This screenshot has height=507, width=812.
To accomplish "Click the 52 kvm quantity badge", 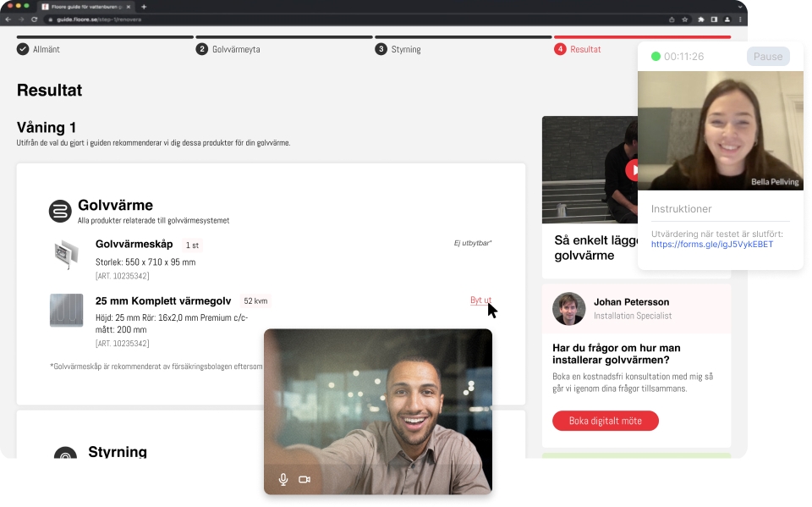I will [x=255, y=301].
